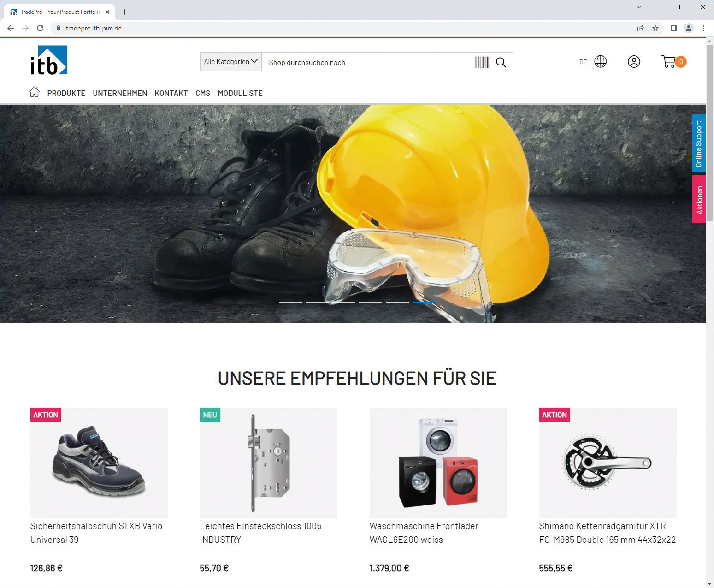Open Leichtes Einsteckschloss 1005 INDUSTRY link
Image resolution: width=714 pixels, height=588 pixels.
pos(261,533)
